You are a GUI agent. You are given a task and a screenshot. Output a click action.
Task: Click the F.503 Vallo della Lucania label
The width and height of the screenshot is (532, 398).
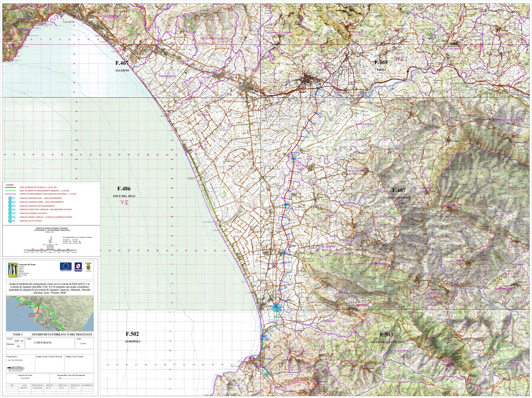pos(386,335)
